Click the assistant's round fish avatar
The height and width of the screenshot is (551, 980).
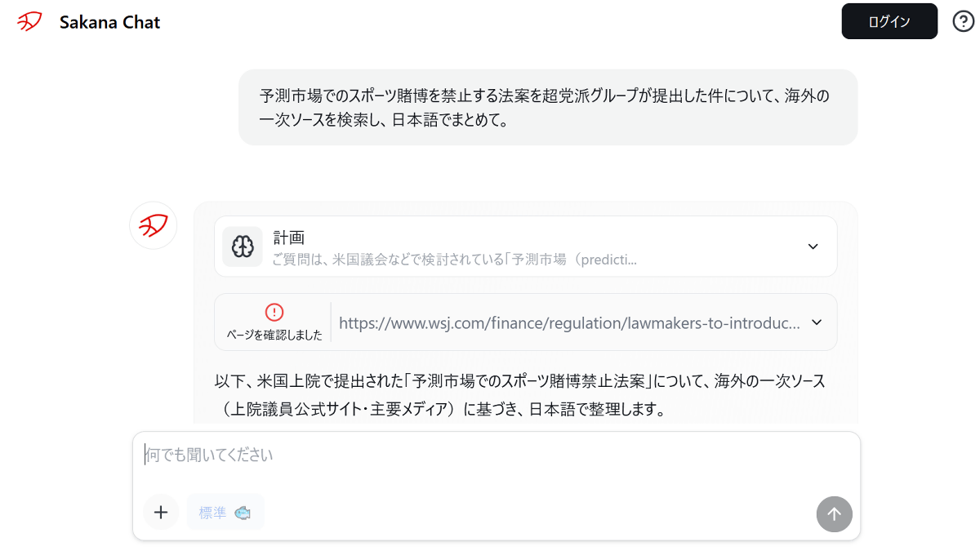pyautogui.click(x=154, y=225)
